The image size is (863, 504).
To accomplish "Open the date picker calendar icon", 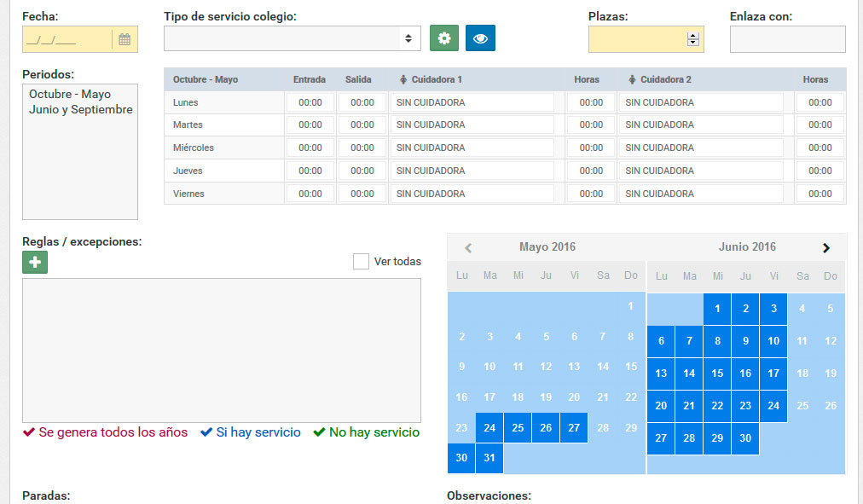I will [x=125, y=39].
